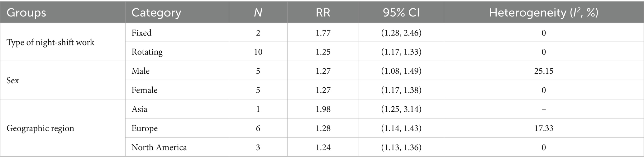Screen dimensions: 644x162
Task: Click the Category column header
Action: 156,13
